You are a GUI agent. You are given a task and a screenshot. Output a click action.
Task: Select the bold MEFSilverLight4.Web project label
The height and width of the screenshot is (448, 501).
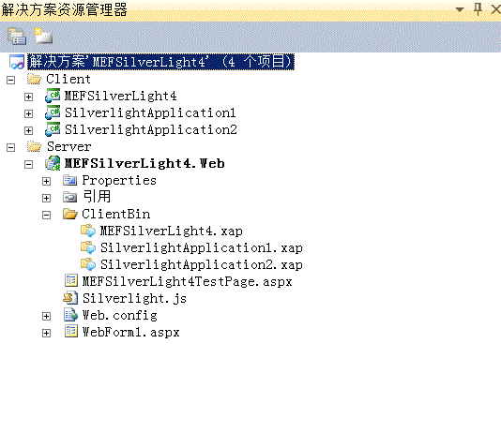[x=144, y=164]
